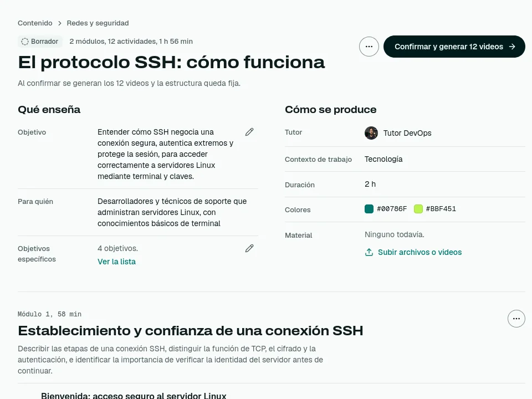Click the Bienvenida: acceso seguro activity title
The image size is (532, 399).
134,395
